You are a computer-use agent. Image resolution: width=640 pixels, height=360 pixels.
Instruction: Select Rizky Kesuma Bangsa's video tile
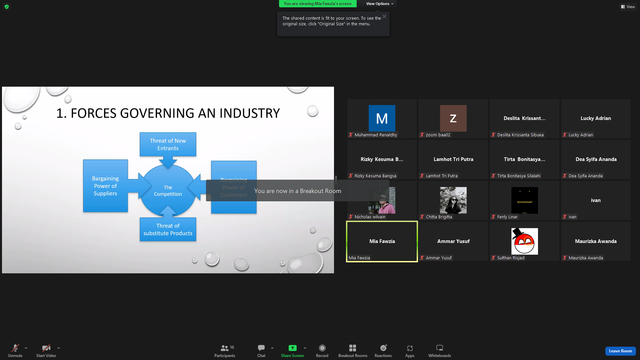click(x=382, y=160)
